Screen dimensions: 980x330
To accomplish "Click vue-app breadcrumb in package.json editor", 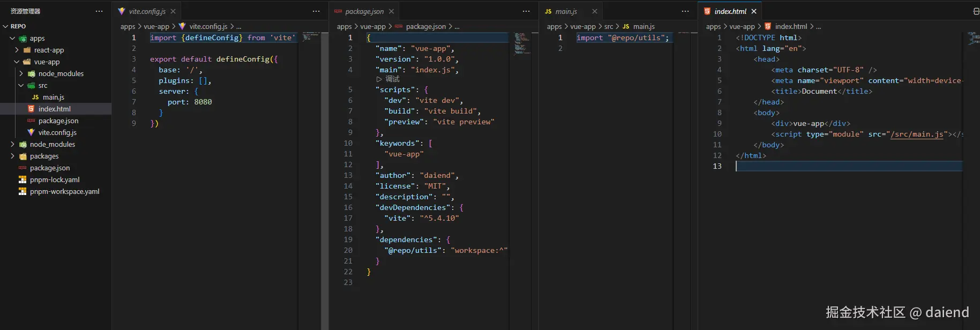I will 373,26.
